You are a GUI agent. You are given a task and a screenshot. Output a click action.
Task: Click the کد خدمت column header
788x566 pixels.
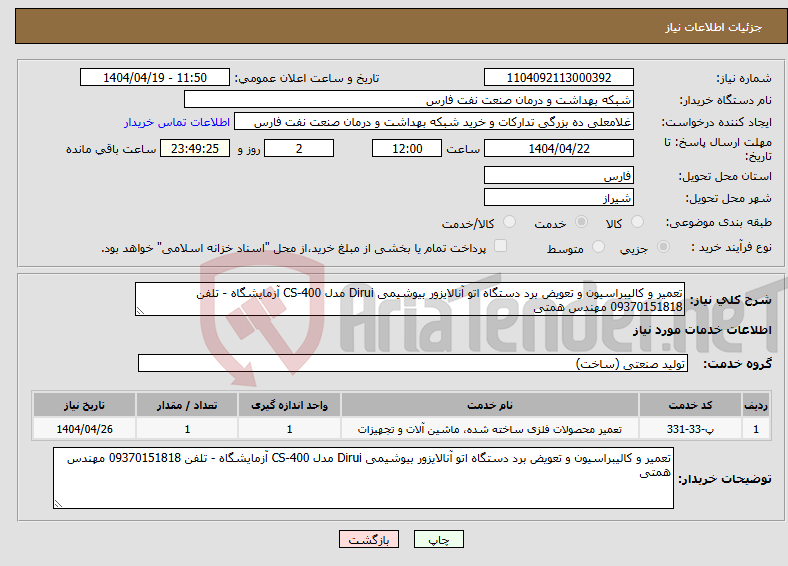[x=690, y=405]
